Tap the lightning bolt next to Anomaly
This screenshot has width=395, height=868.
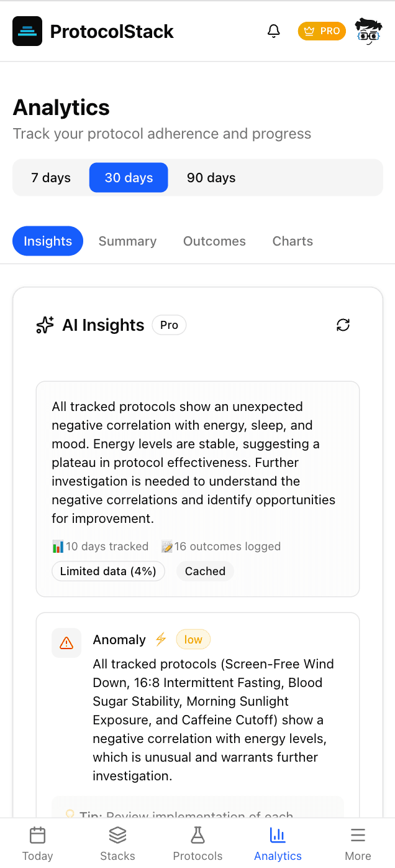(161, 639)
